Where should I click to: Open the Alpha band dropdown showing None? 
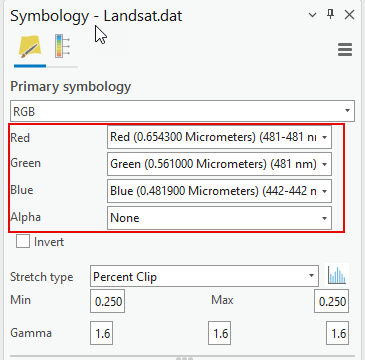[x=219, y=218]
